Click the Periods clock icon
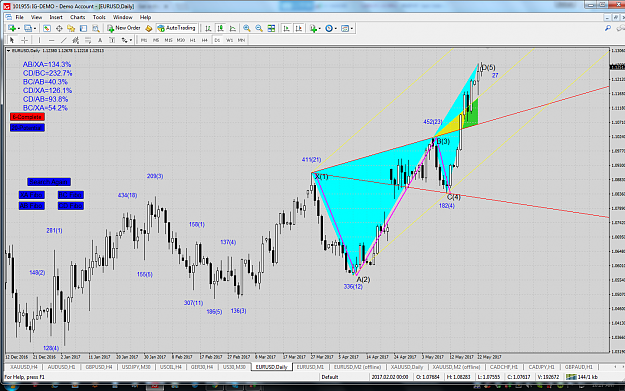 329,28
